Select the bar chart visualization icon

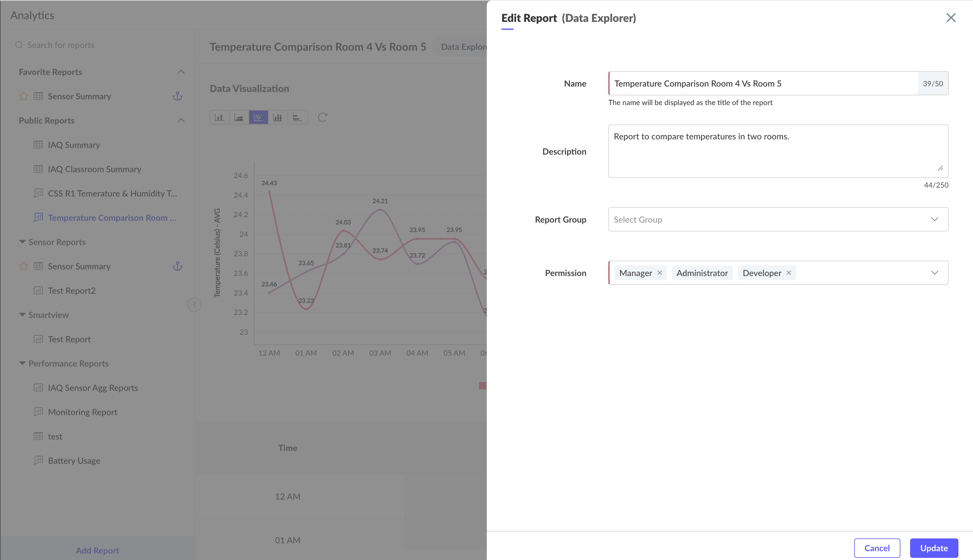click(219, 117)
